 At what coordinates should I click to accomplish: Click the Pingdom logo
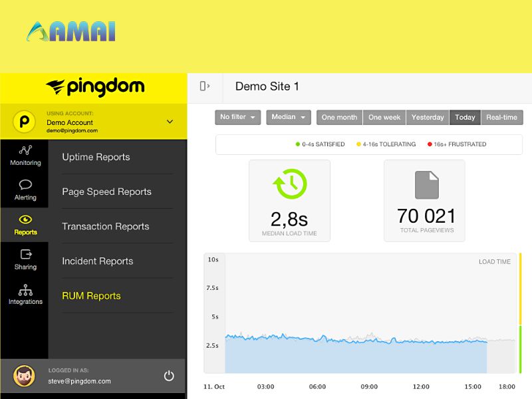95,87
